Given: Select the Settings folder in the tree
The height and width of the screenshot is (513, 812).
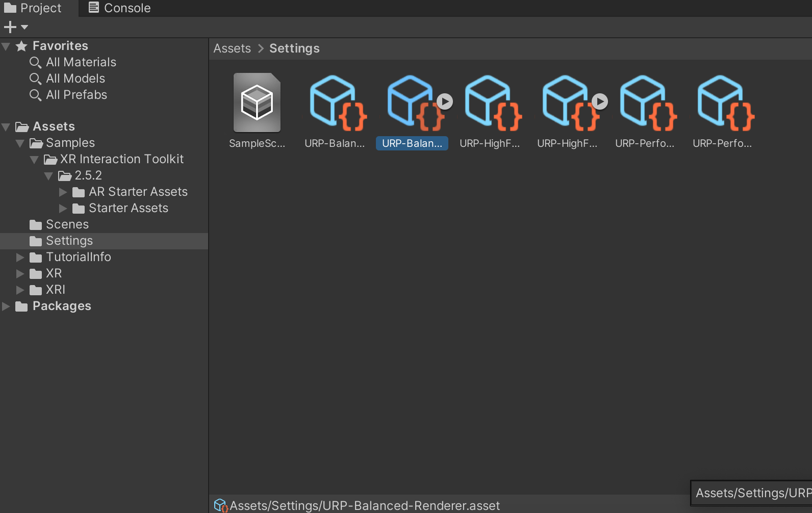Looking at the screenshot, I should click(104, 241).
